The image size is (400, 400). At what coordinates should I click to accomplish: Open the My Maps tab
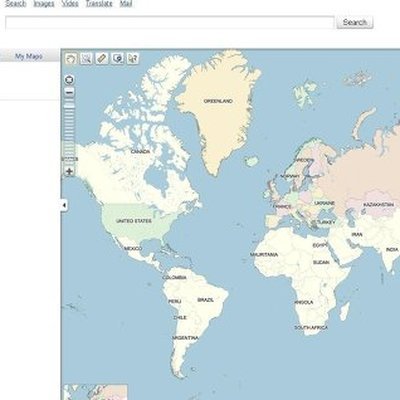[x=29, y=56]
